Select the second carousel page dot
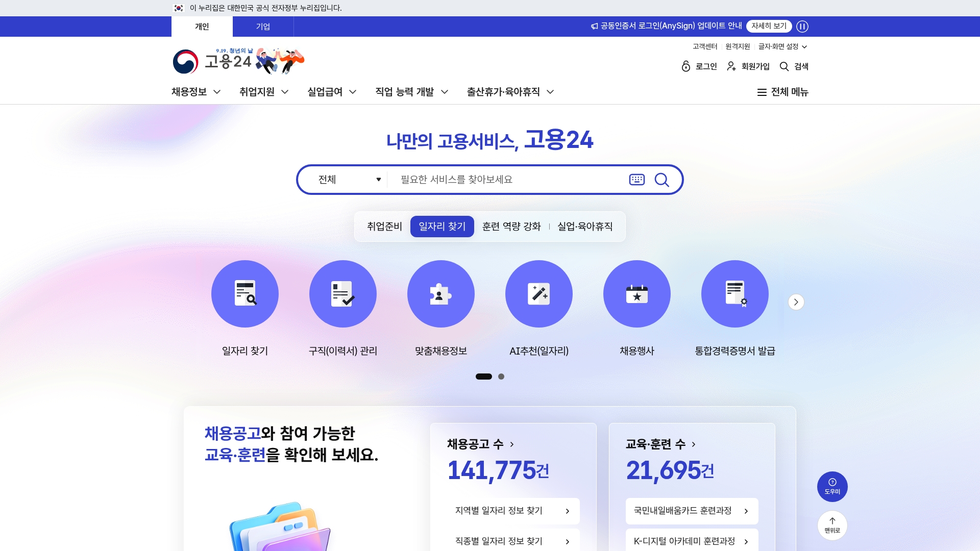This screenshot has height=551, width=980. 501,377
